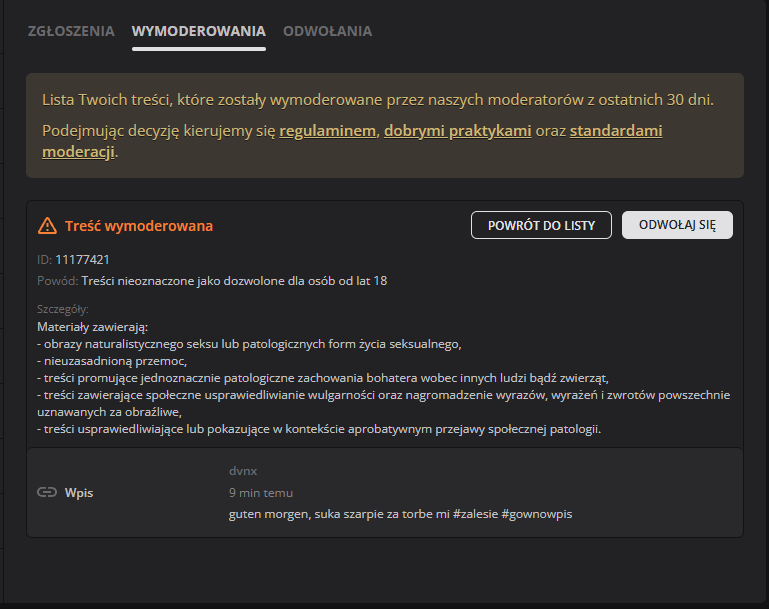The image size is (769, 610).
Task: Click the Szczegóły label
Action: click(63, 310)
